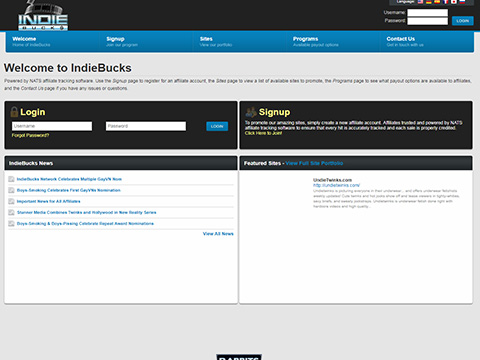Switch language using the US flag
This screenshot has height=360, width=480.
coord(420,2)
